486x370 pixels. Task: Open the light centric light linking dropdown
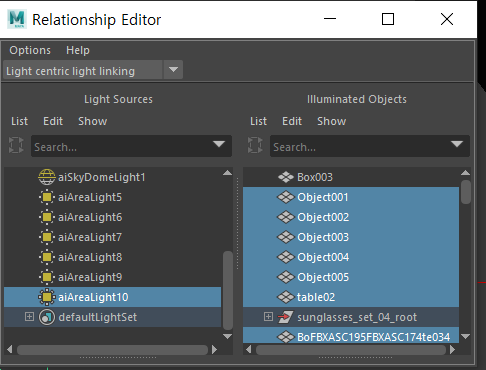pyautogui.click(x=173, y=70)
